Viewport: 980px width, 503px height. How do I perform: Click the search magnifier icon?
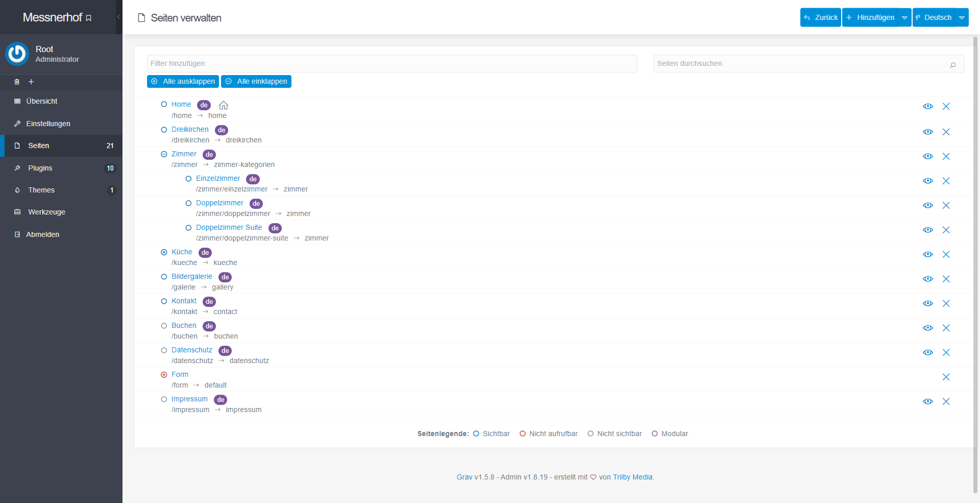click(952, 64)
